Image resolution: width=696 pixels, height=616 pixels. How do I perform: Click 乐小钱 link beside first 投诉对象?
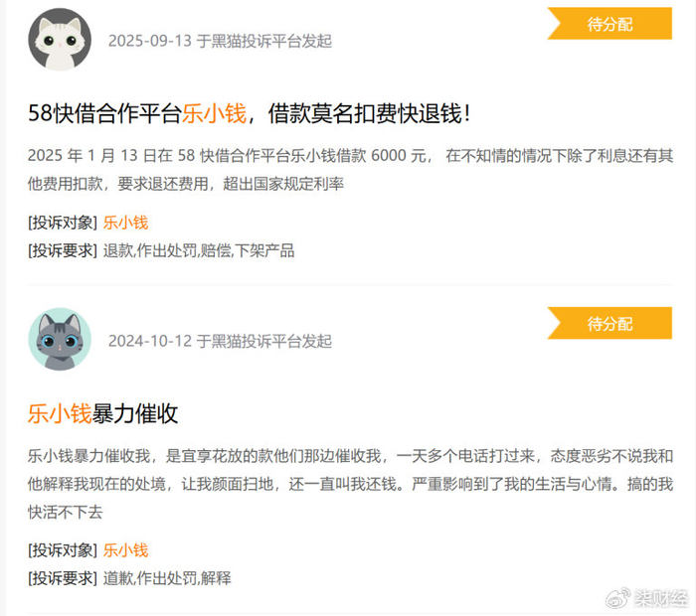click(125, 223)
